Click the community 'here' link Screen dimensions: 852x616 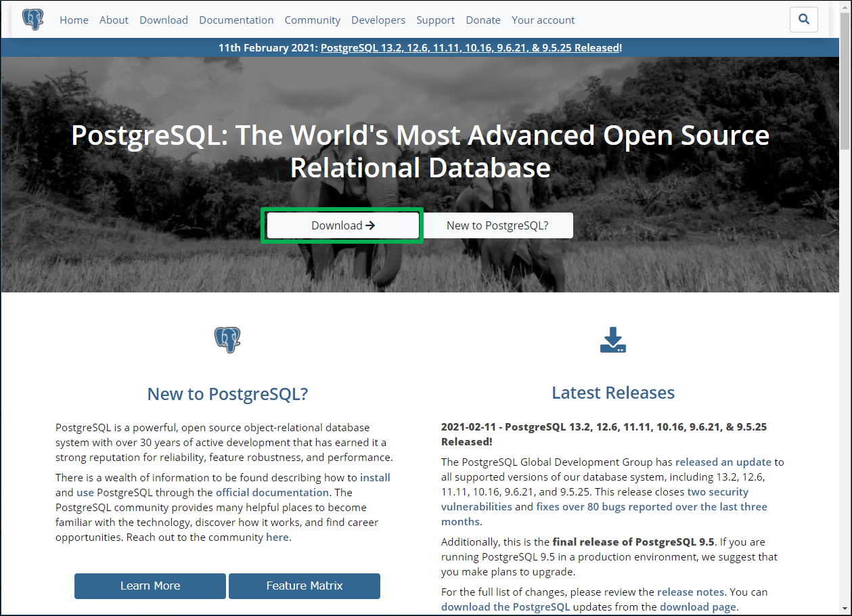coord(277,537)
